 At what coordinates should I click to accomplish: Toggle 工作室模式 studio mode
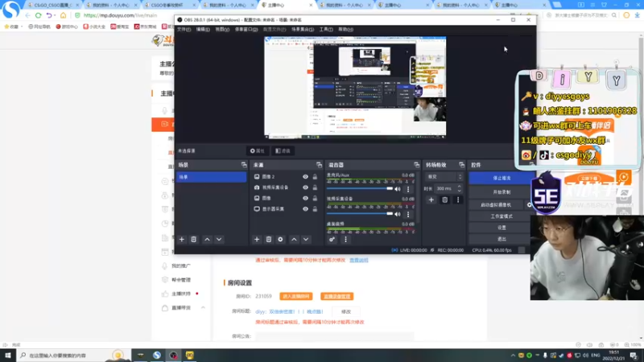(502, 216)
